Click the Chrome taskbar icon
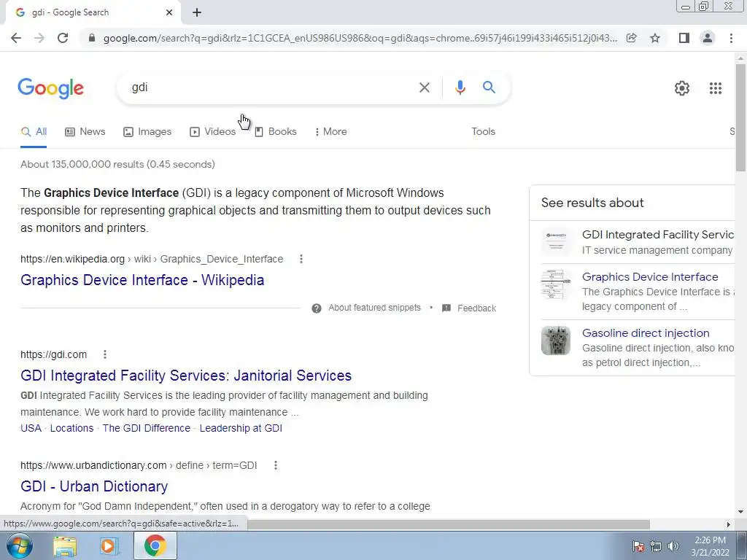This screenshot has height=560, width=747. coord(155,545)
